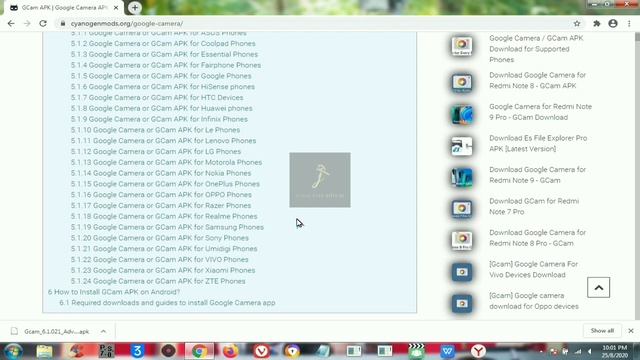
Task: Open link for Essential Phones GCam APK
Action: [164, 54]
